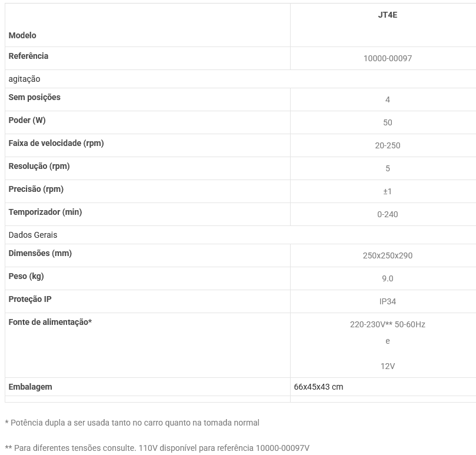The image size is (476, 455).
Task: Select the reference number 10000-00097
Action: (387, 58)
